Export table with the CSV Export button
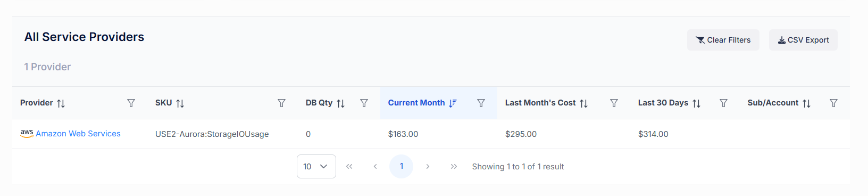The height and width of the screenshot is (196, 868). [x=803, y=40]
